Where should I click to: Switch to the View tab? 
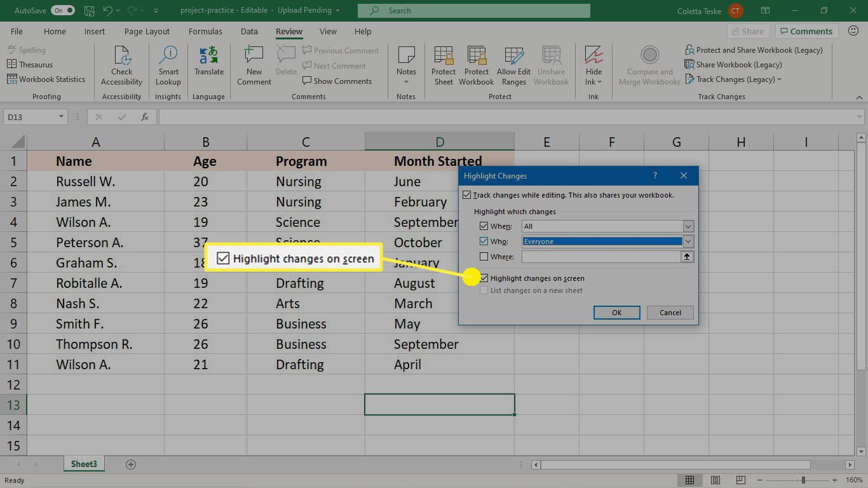(x=328, y=31)
